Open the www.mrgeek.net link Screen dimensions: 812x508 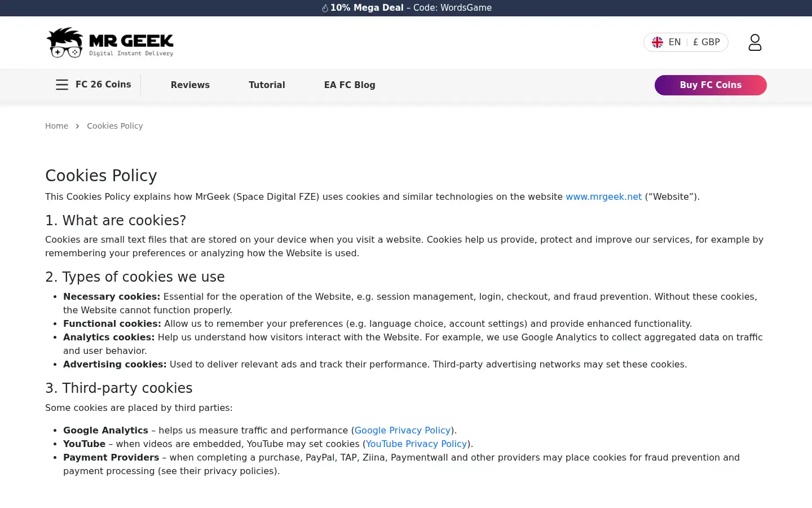coord(603,196)
